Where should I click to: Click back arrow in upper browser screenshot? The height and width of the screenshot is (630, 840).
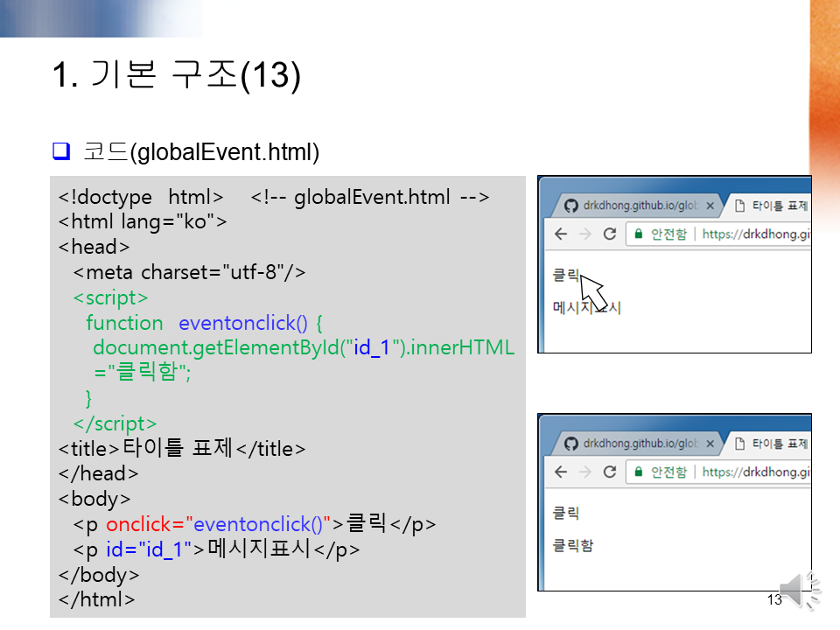tap(560, 234)
